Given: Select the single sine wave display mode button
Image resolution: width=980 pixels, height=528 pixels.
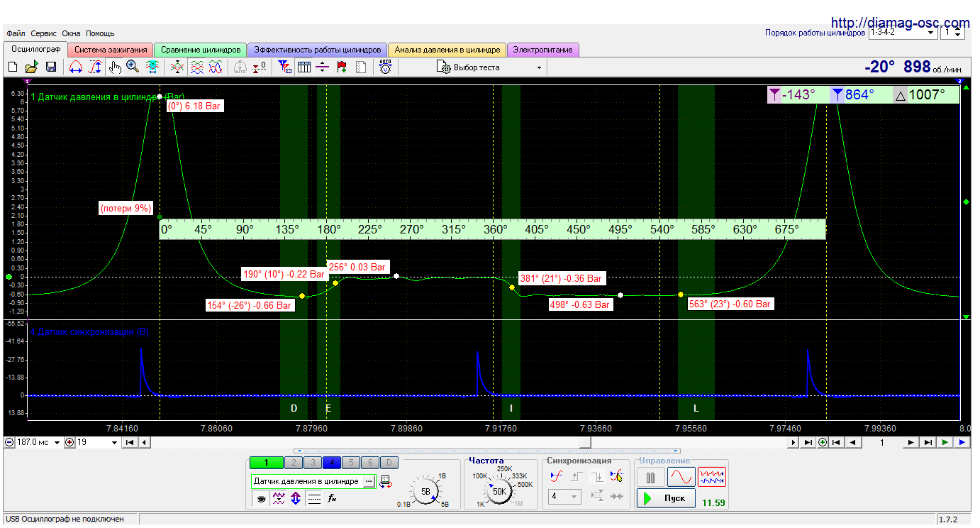Looking at the screenshot, I should pyautogui.click(x=681, y=478).
